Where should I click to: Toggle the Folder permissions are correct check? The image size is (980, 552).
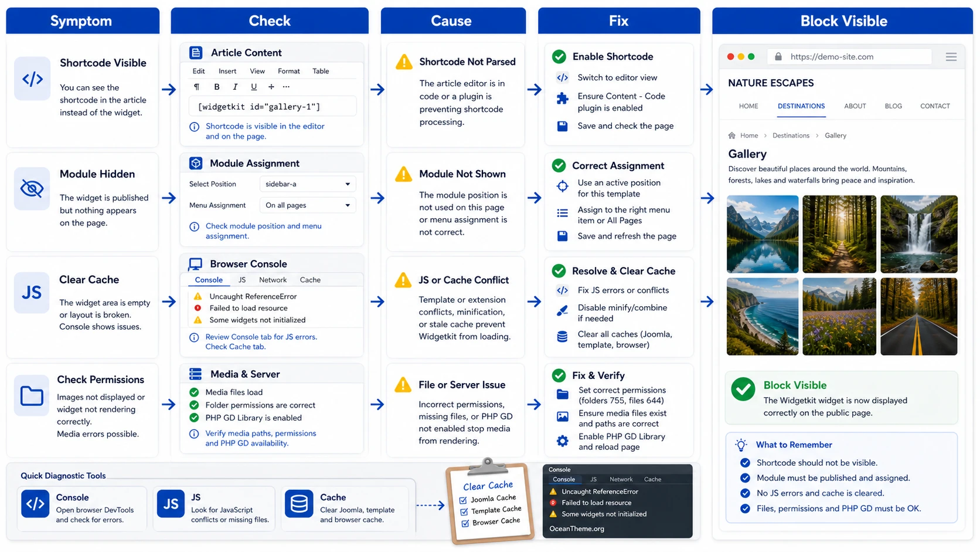[194, 405]
